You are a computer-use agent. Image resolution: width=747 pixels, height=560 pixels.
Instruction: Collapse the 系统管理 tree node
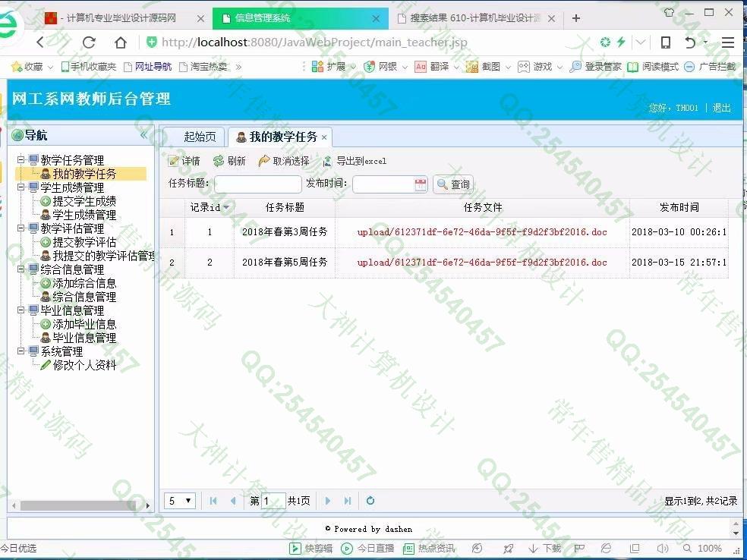tap(21, 351)
